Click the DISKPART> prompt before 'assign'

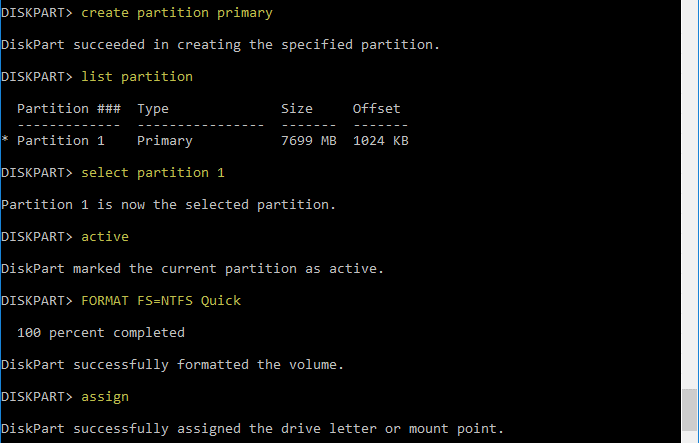tap(37, 397)
